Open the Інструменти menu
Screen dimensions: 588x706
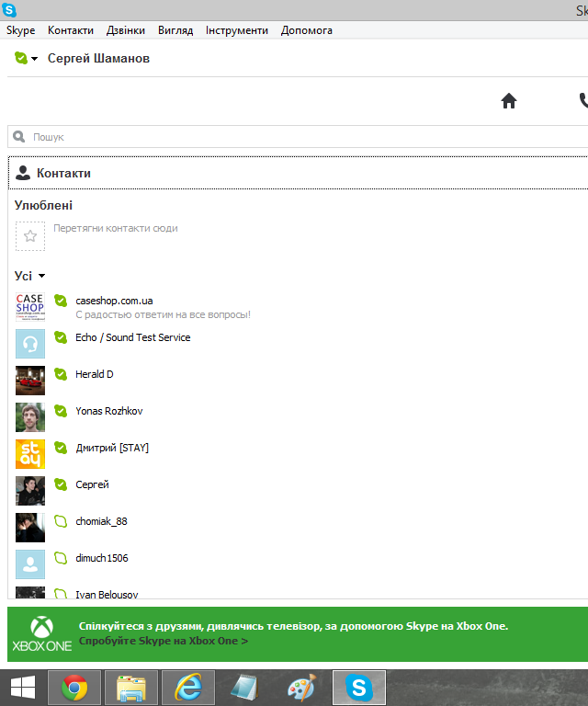click(236, 30)
